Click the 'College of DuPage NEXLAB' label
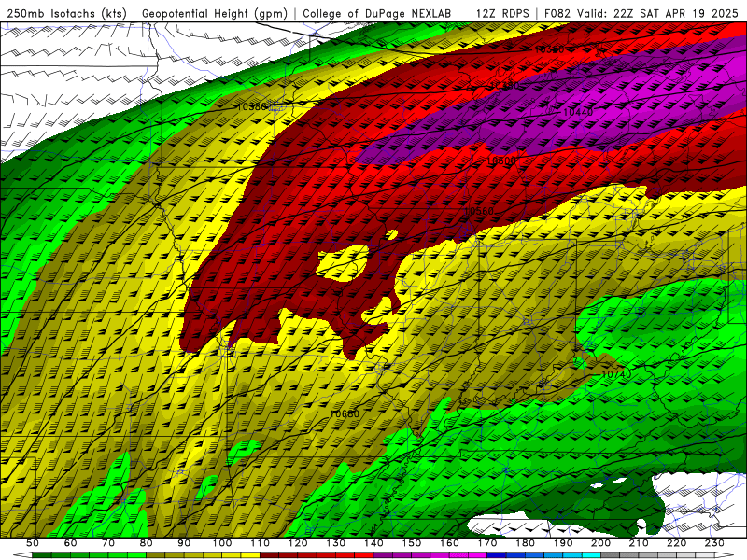This screenshot has height=560, width=747. [x=377, y=13]
